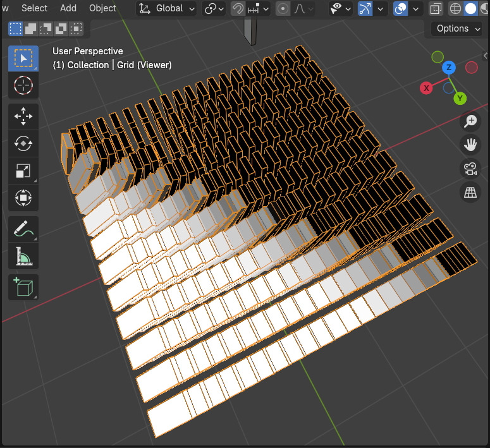Viewport: 490px width, 448px height.
Task: Activate the Measure tool
Action: point(23,256)
